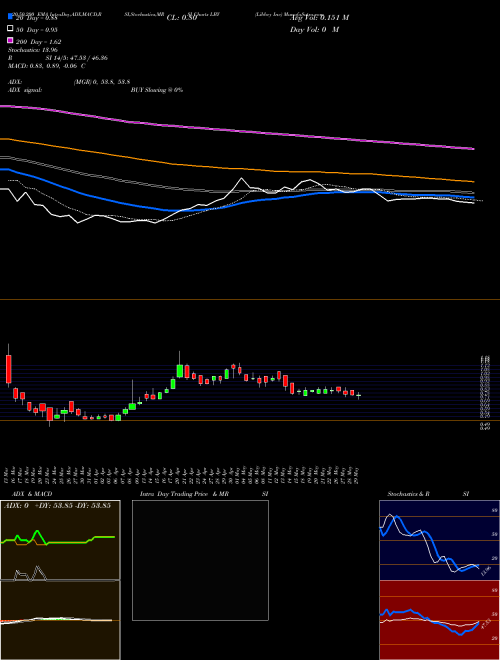Viewport: 500px width, 660px height.
Task: Click the 'ADX: 0 +DY: 53.85' readout
Action: coord(58,506)
